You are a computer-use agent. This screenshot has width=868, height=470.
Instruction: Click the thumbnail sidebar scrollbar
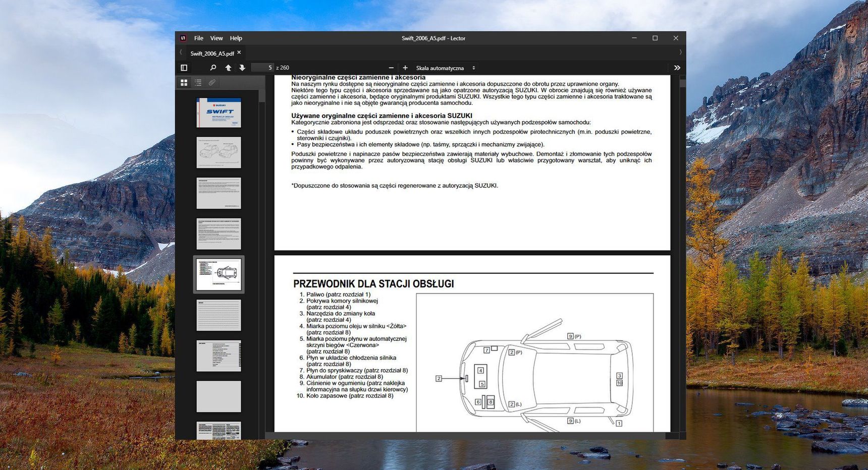[262, 96]
